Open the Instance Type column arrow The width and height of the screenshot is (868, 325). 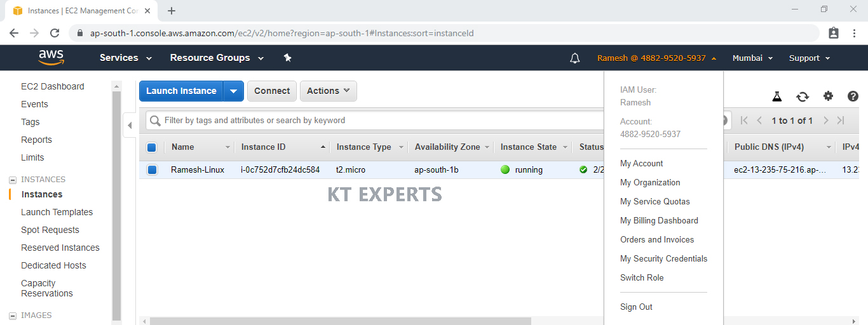401,147
